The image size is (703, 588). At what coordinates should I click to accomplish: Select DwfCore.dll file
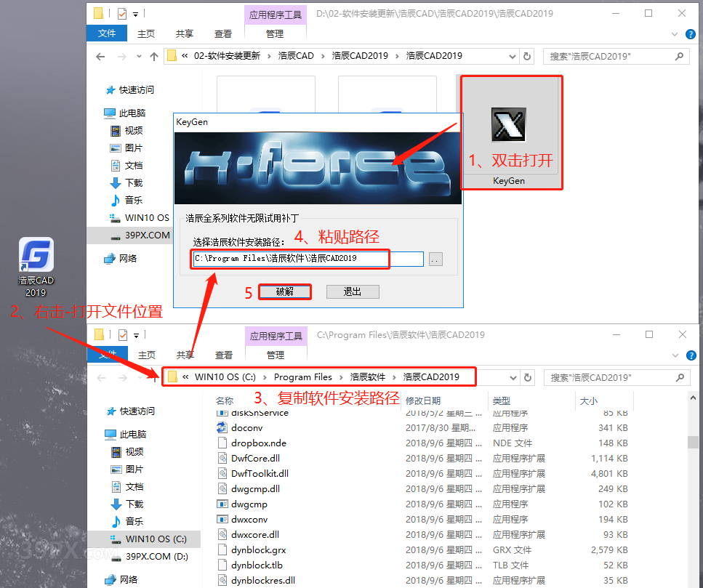249,459
